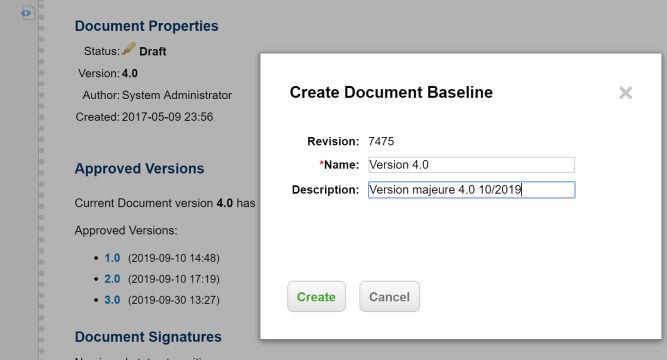
Task: Click the Author System Administrator text
Action: pos(157,95)
